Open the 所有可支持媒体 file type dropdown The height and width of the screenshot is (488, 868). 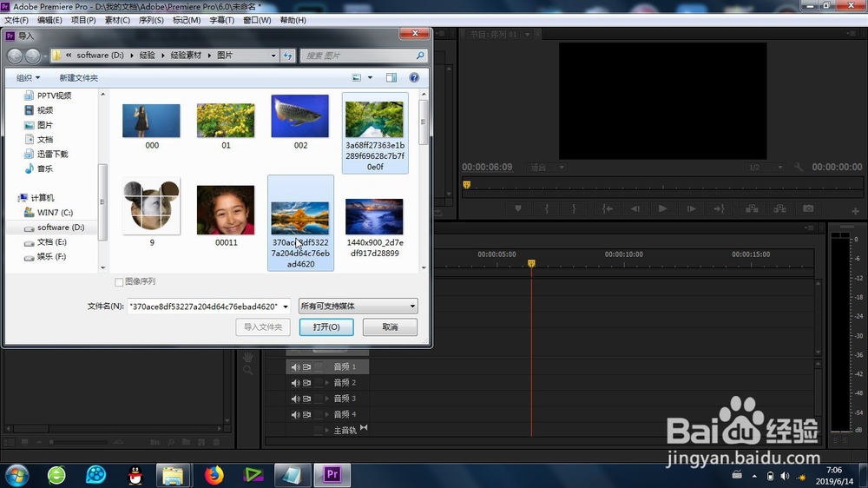(x=358, y=306)
